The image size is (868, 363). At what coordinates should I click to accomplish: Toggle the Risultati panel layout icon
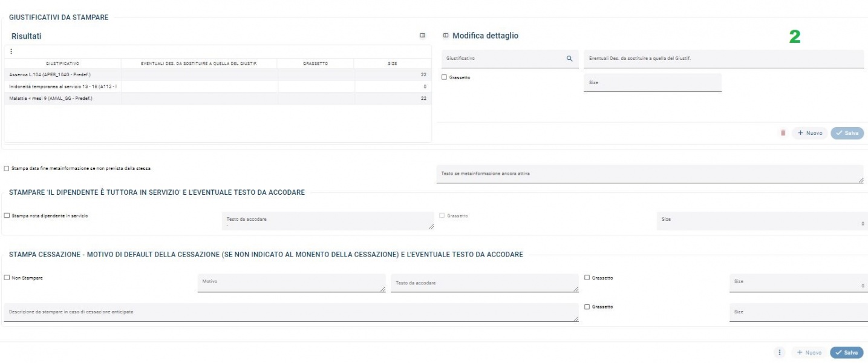coord(422,36)
